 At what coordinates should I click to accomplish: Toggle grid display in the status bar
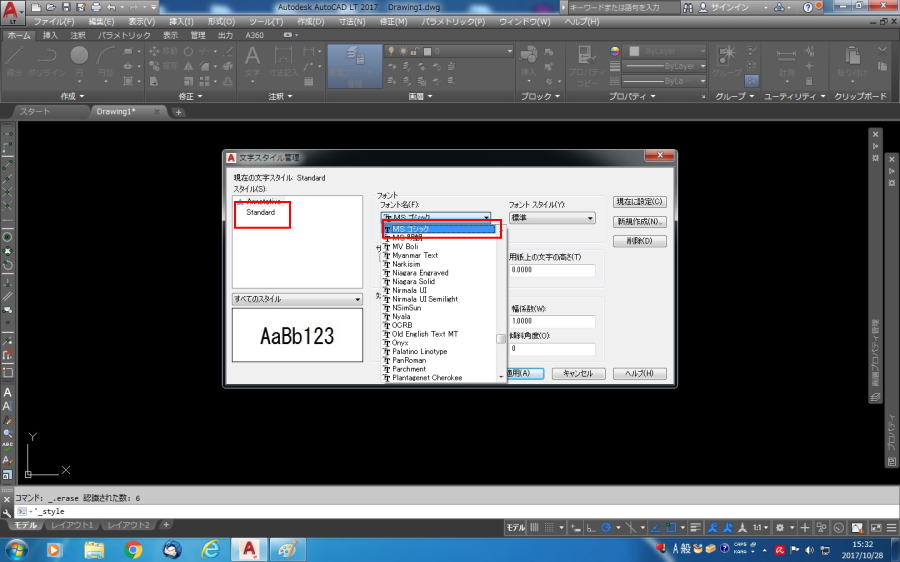534,528
